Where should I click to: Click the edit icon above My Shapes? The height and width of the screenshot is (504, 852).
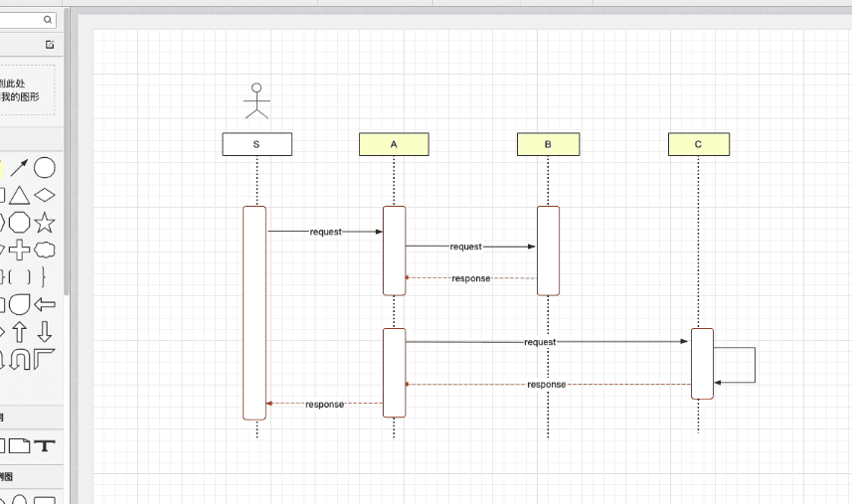pyautogui.click(x=50, y=45)
